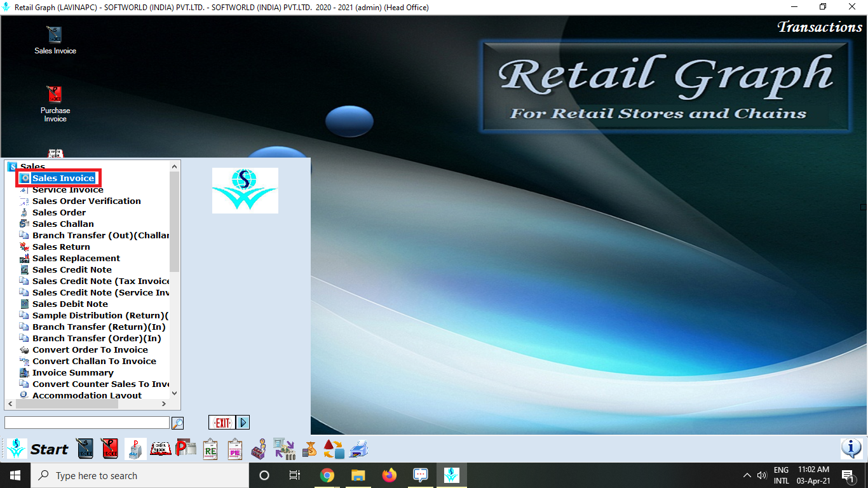The height and width of the screenshot is (488, 868).
Task: Click the red triangle and blue square toolbar icon
Action: click(x=334, y=449)
